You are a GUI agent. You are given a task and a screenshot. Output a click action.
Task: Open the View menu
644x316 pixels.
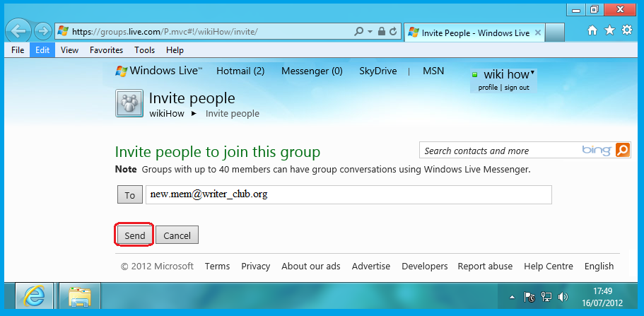pos(69,50)
